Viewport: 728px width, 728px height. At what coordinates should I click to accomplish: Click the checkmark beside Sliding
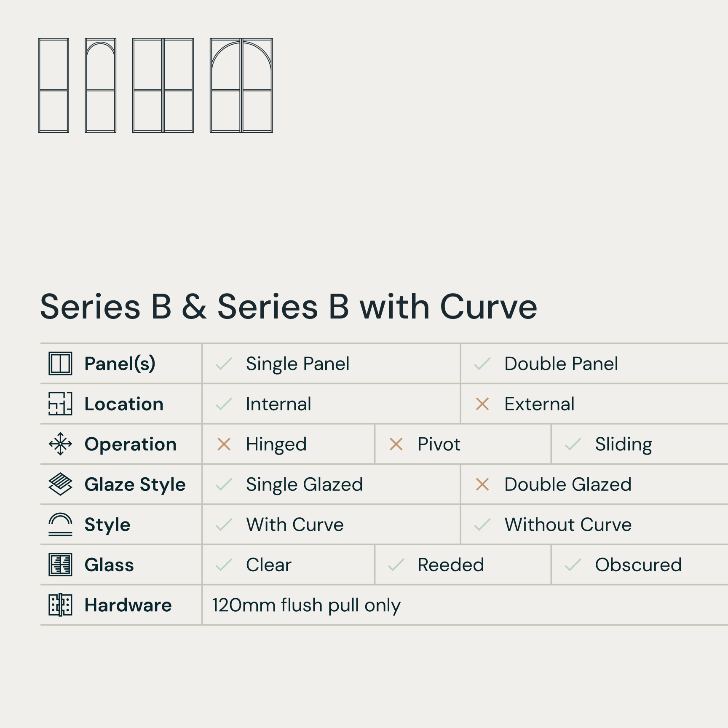pyautogui.click(x=573, y=444)
